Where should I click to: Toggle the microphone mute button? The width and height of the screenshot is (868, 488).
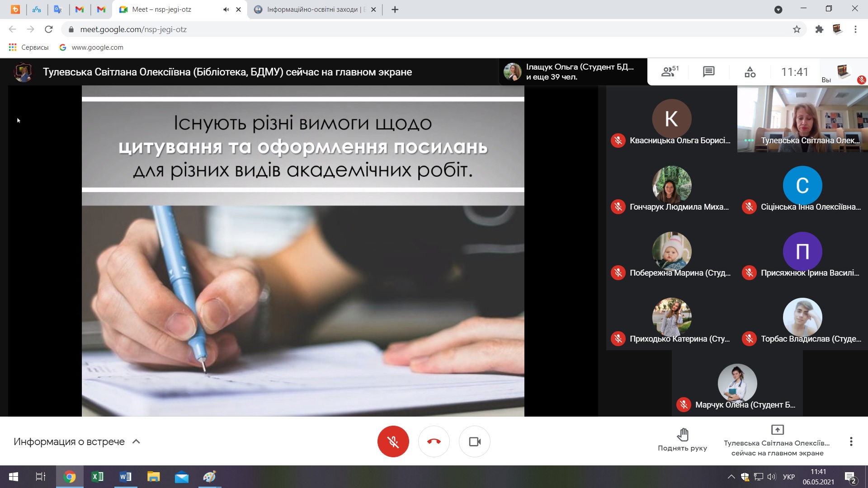[x=393, y=441]
